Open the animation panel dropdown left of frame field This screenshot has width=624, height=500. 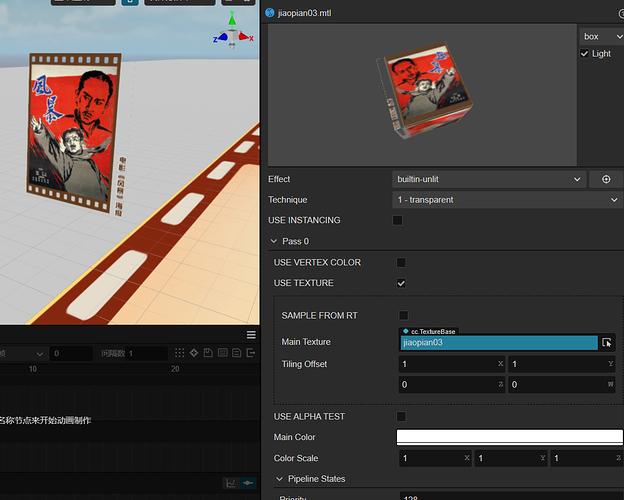point(23,354)
